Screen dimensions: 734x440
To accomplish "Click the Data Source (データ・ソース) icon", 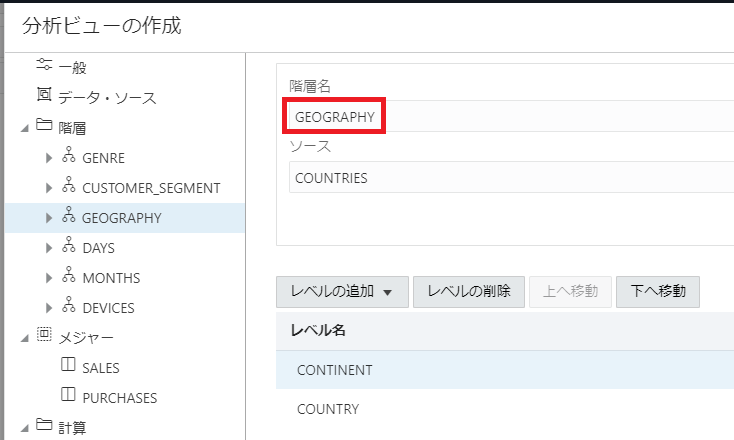I will [x=44, y=96].
